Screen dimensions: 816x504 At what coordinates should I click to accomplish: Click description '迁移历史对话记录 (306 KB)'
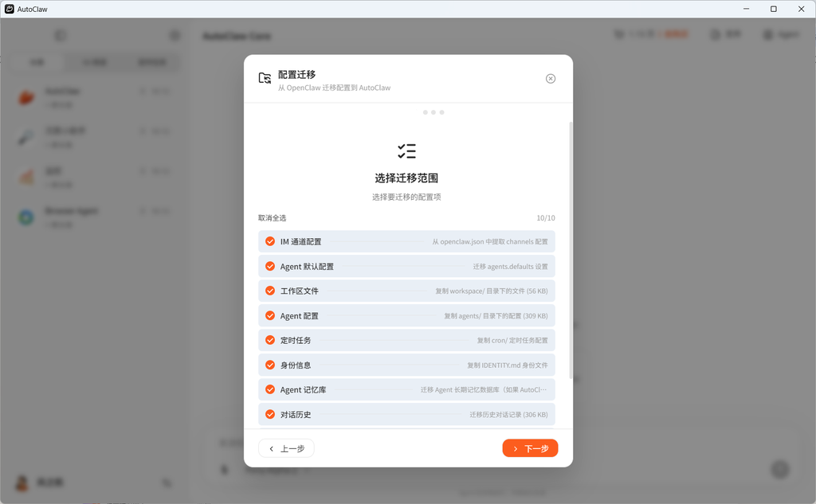508,415
